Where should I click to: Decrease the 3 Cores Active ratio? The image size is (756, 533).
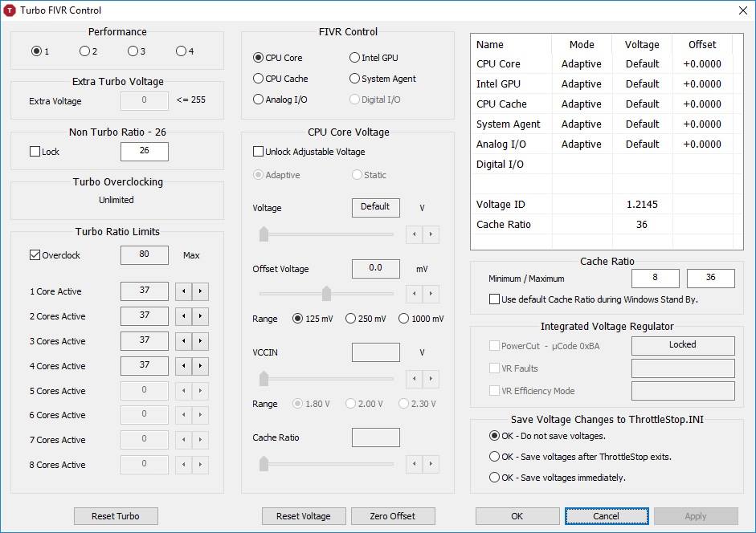pyautogui.click(x=184, y=340)
